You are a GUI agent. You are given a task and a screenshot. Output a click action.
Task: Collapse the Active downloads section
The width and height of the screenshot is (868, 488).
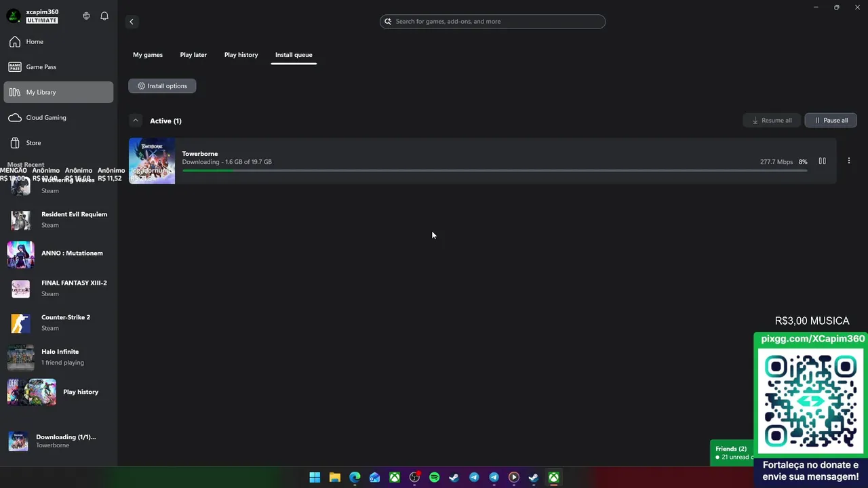click(x=136, y=121)
